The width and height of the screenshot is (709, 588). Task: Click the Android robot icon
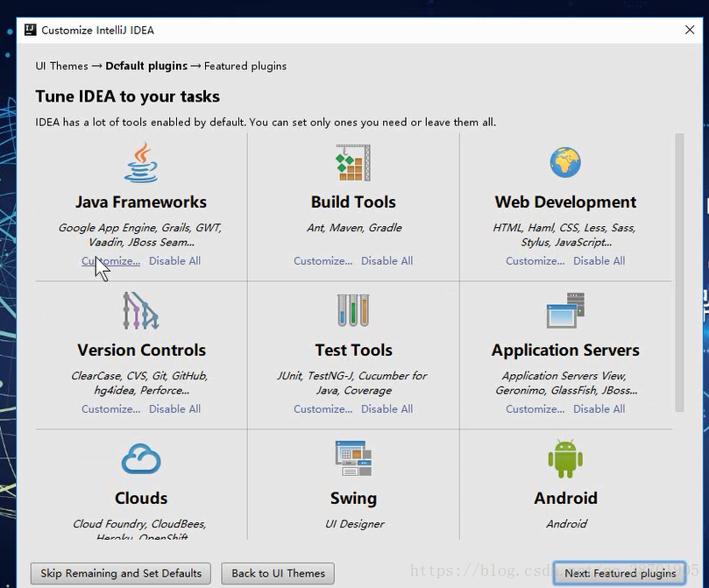click(565, 458)
